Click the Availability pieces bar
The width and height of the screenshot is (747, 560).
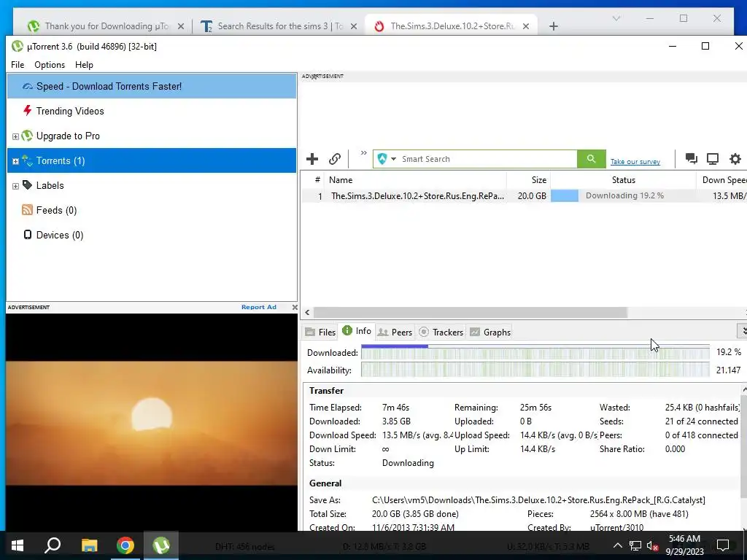(535, 370)
